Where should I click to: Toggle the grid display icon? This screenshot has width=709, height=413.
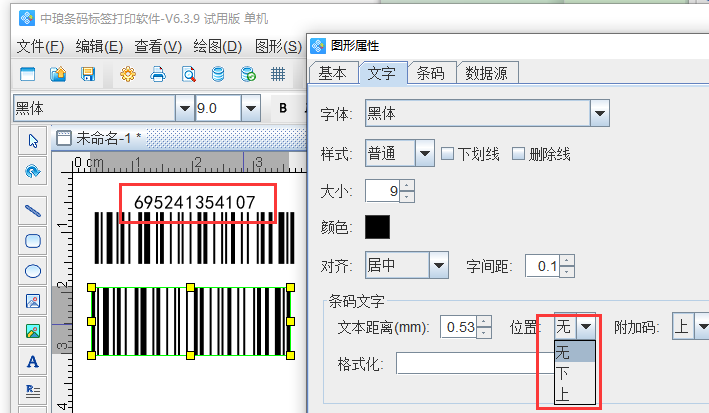click(x=278, y=74)
